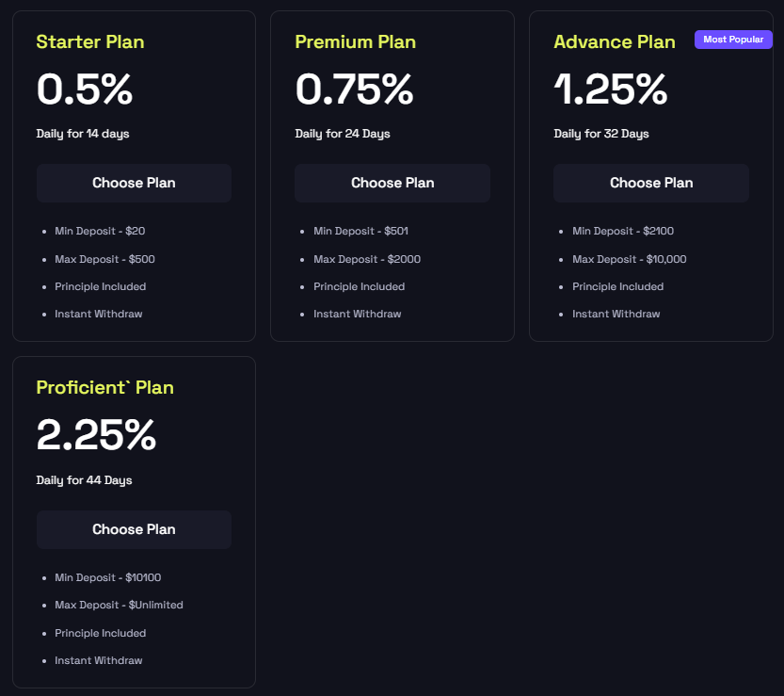The width and height of the screenshot is (784, 696).
Task: Select the Premium Plan title
Action: pyautogui.click(x=355, y=41)
